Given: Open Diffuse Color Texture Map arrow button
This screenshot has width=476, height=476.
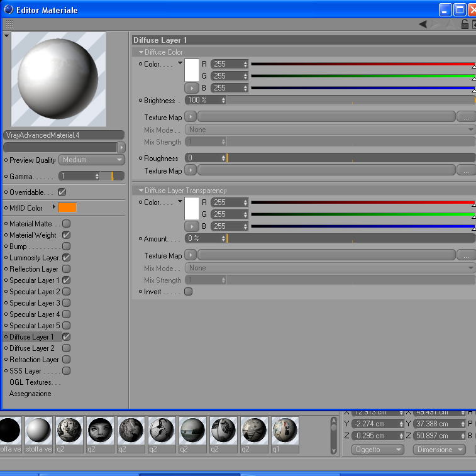Looking at the screenshot, I should (x=191, y=116).
